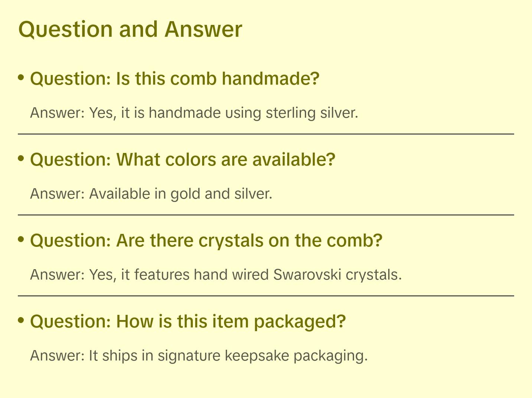Click the answer about hand wired crystals
The height and width of the screenshot is (398, 532).
click(x=216, y=275)
